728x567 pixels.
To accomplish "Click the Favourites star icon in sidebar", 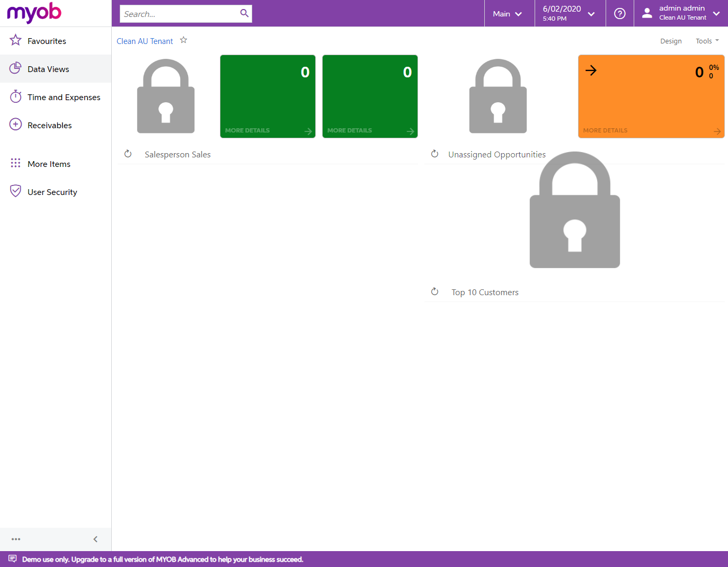I will pos(15,40).
